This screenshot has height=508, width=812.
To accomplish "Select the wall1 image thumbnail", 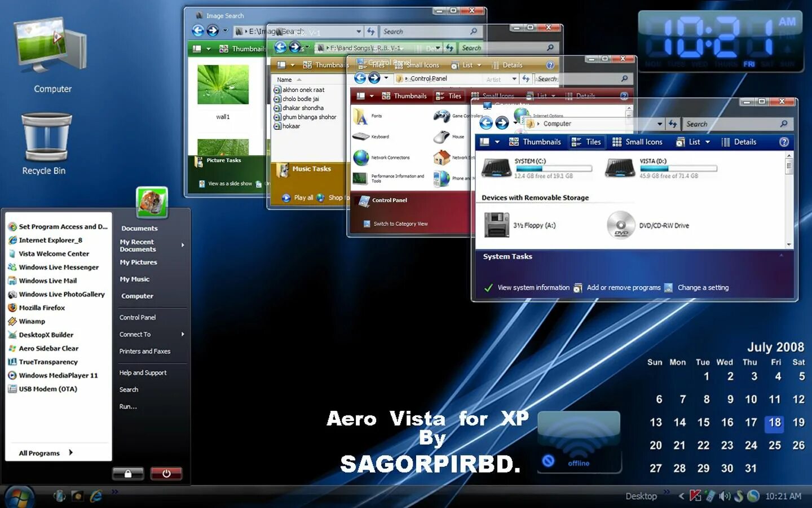I will 223,85.
